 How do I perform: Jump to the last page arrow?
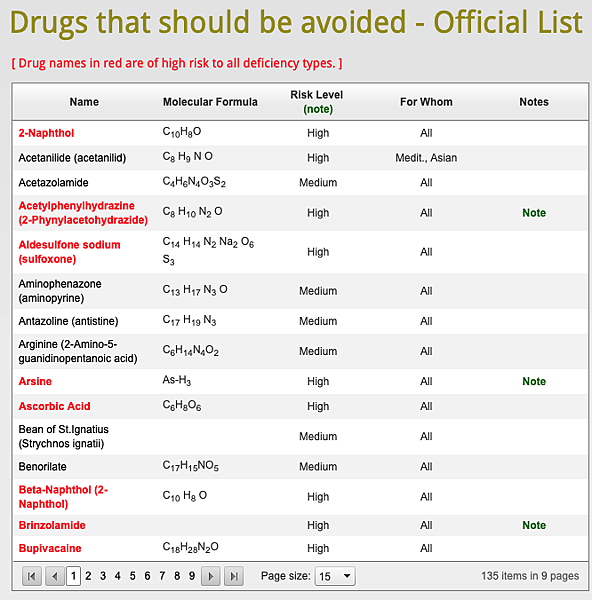tap(234, 576)
